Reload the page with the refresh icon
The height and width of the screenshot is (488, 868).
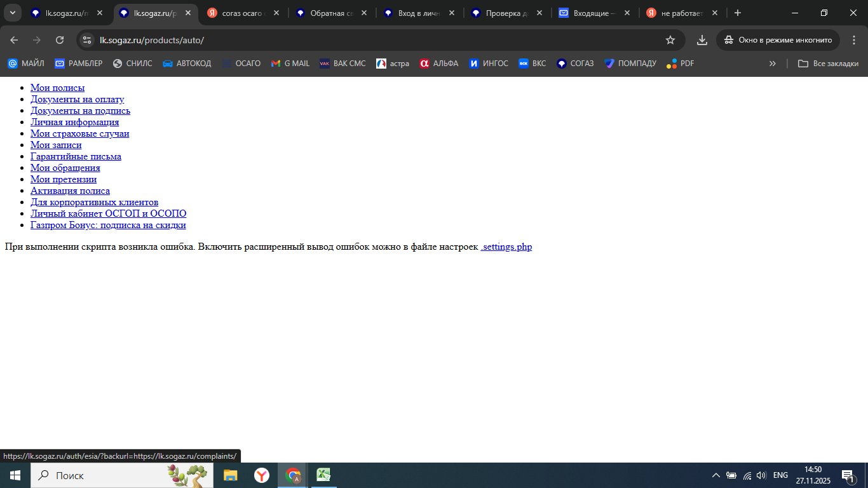(x=60, y=40)
